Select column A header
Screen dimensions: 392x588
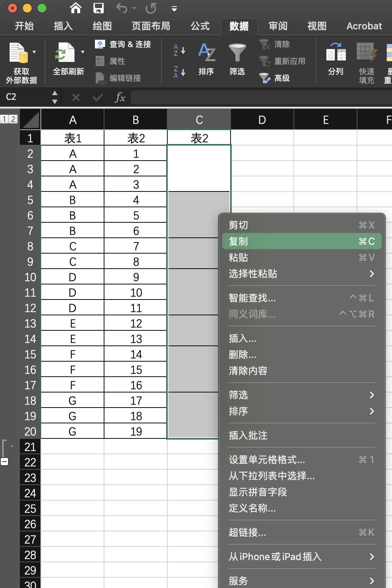[x=73, y=120]
